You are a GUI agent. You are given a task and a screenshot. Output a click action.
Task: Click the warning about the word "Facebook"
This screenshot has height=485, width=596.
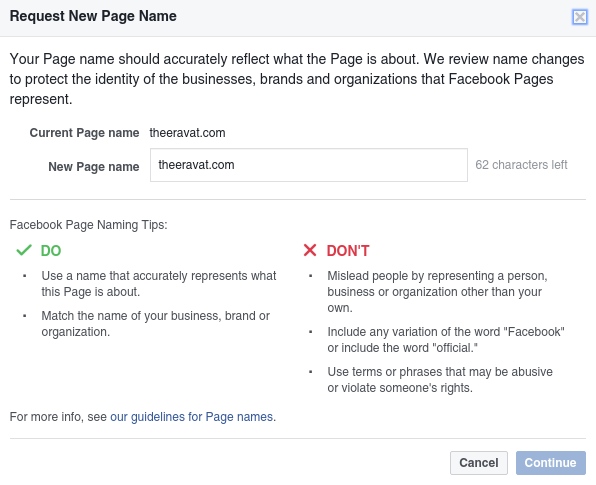click(x=446, y=340)
